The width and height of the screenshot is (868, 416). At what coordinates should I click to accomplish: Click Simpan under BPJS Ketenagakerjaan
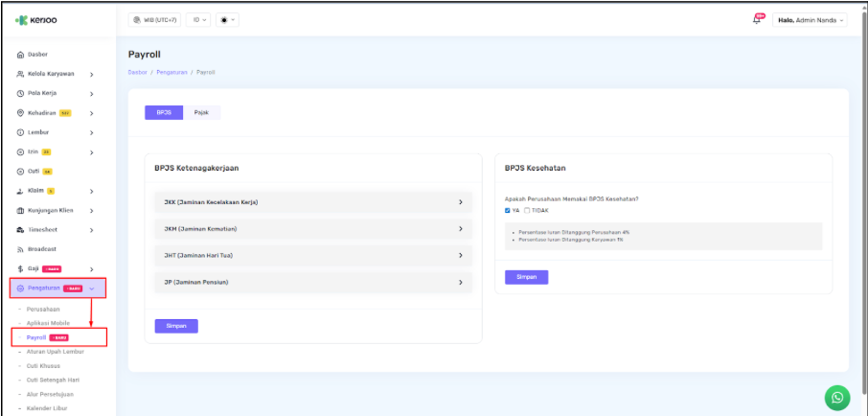[176, 326]
